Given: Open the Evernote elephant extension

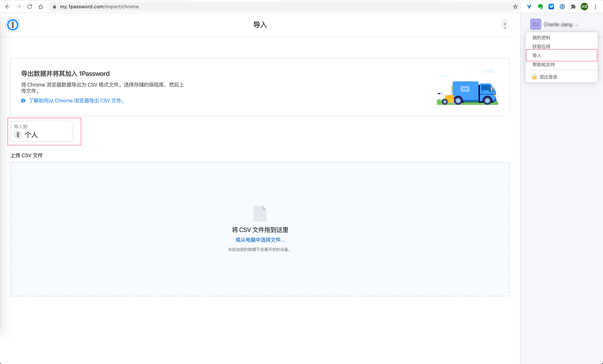Looking at the screenshot, I should [x=540, y=7].
